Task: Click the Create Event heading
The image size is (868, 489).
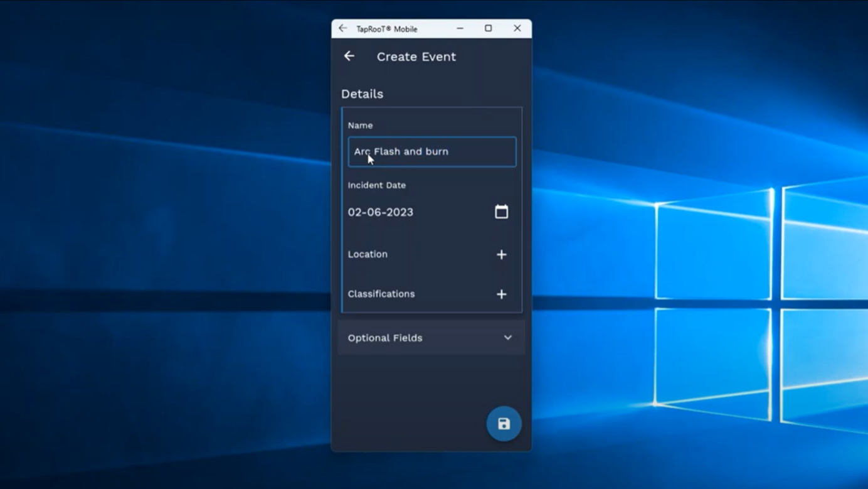Action: click(x=416, y=56)
